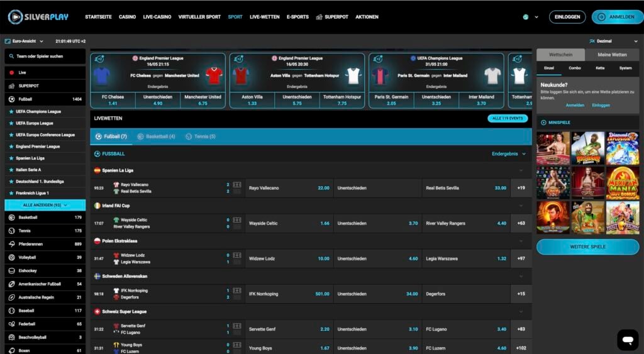Click star beside UEFA Champions League
644x354 pixels.
coord(11,111)
